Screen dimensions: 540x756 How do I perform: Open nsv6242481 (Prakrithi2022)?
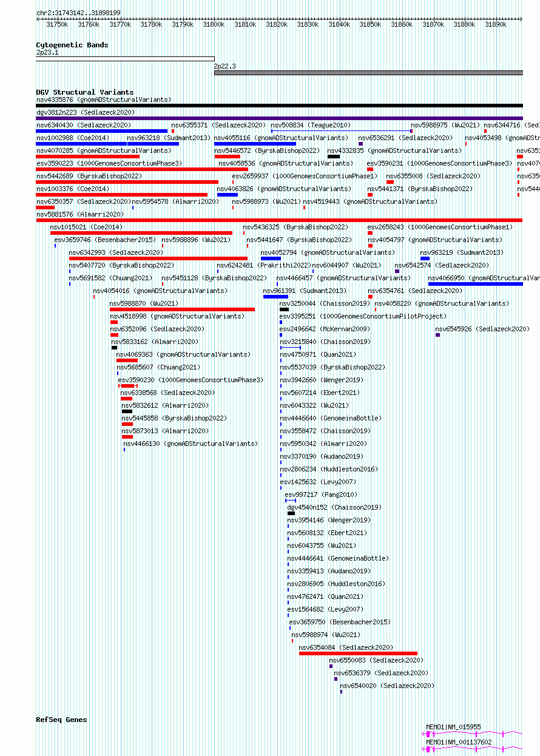[264, 265]
